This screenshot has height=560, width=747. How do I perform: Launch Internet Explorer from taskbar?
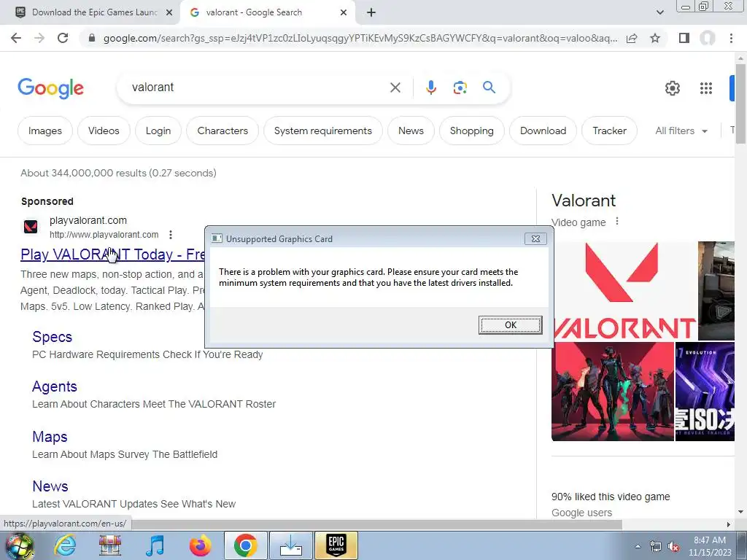click(65, 545)
